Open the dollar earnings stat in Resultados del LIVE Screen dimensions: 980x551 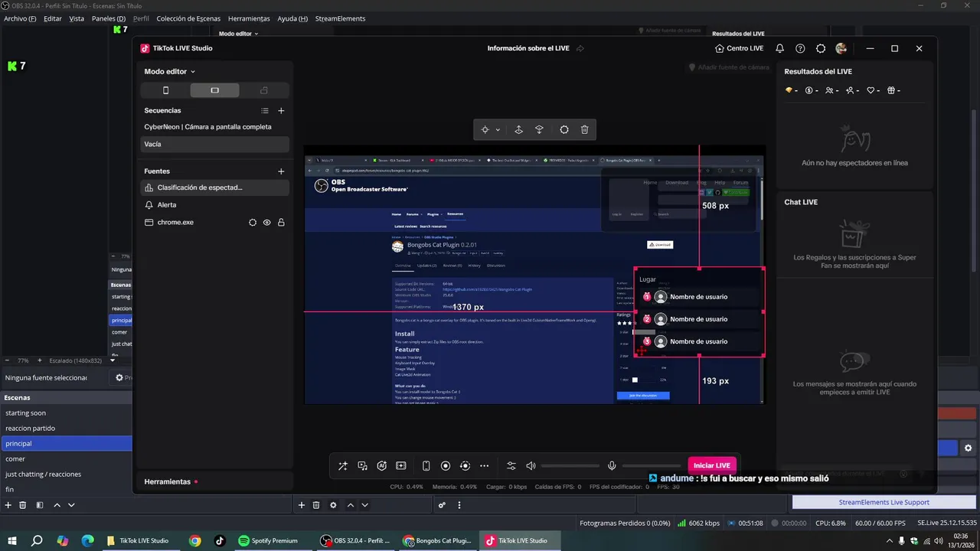812,90
